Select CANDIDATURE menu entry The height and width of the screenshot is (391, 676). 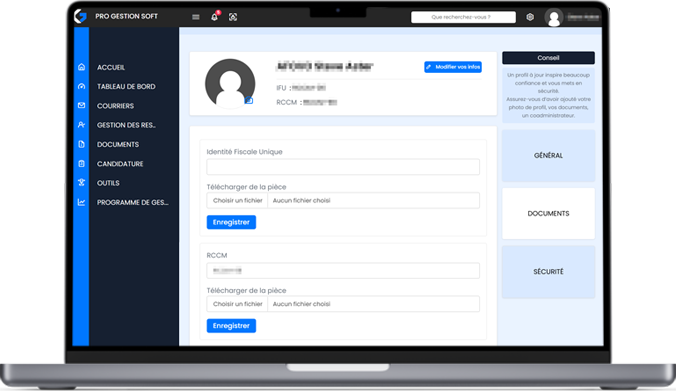(120, 164)
